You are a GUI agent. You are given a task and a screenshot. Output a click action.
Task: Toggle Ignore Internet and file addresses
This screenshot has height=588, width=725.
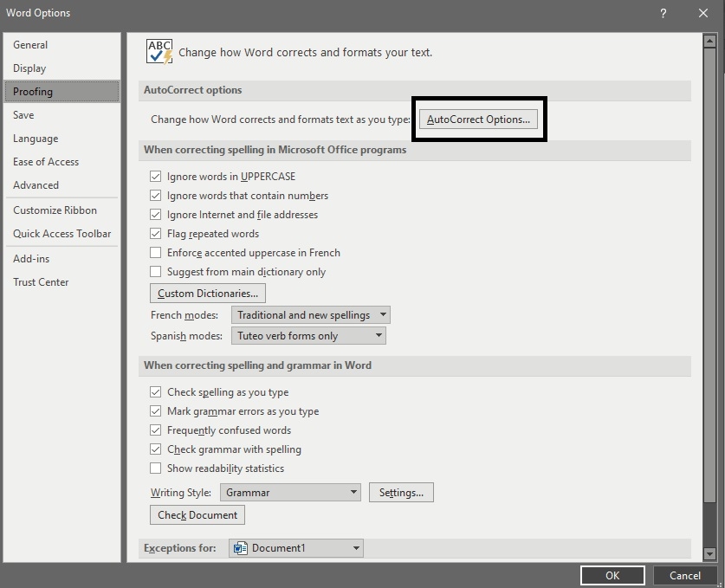click(x=155, y=215)
